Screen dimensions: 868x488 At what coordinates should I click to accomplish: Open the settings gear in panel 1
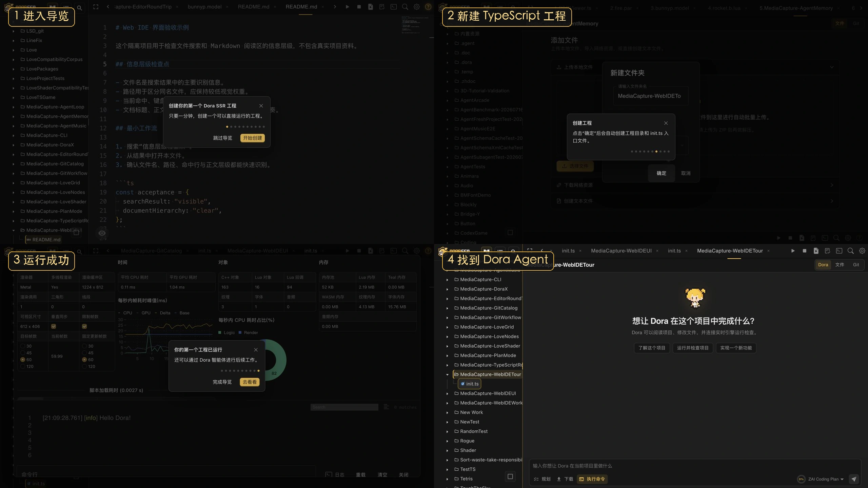[x=417, y=7]
